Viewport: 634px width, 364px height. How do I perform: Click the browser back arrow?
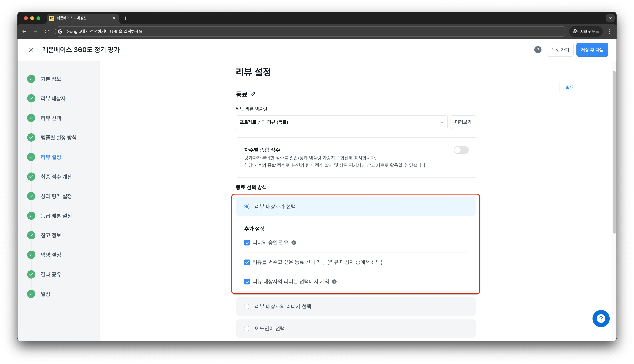pos(24,32)
